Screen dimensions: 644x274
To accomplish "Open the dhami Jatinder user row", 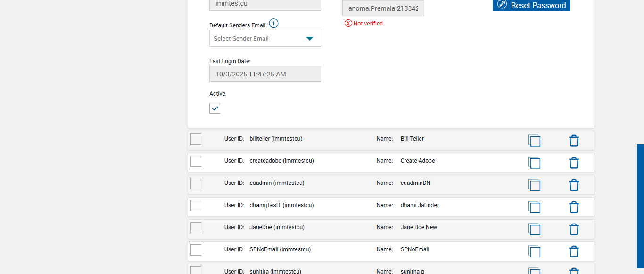I will [420, 205].
